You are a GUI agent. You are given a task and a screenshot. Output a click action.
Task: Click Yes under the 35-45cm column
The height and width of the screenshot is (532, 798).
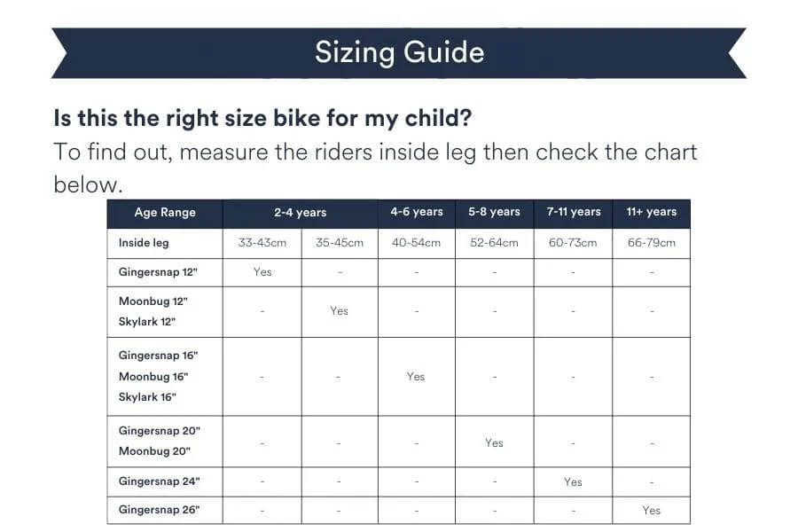[x=339, y=311]
